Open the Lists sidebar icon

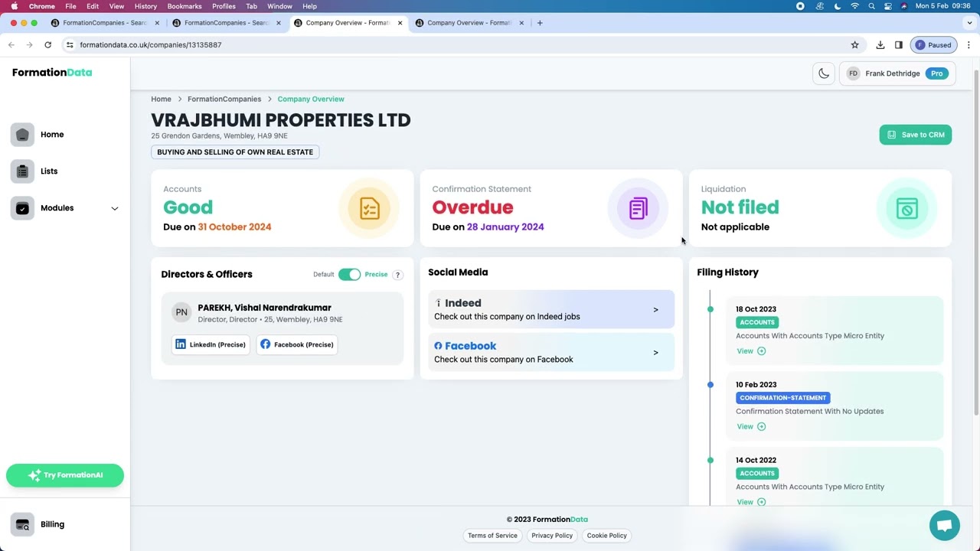[22, 171]
